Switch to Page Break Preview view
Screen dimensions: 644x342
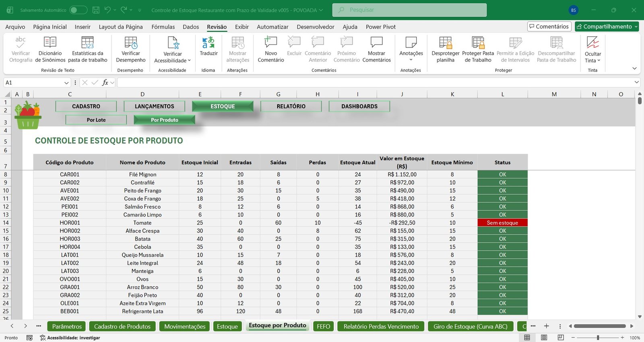[561, 338]
